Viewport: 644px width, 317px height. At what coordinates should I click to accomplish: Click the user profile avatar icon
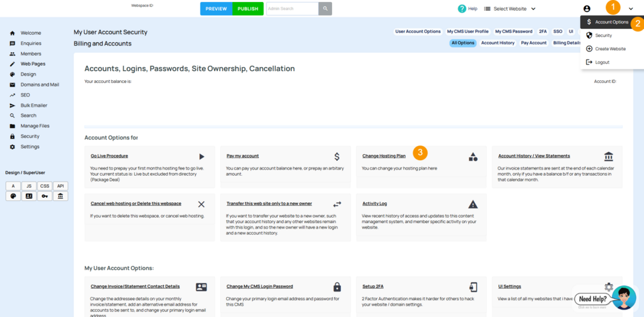pos(587,9)
